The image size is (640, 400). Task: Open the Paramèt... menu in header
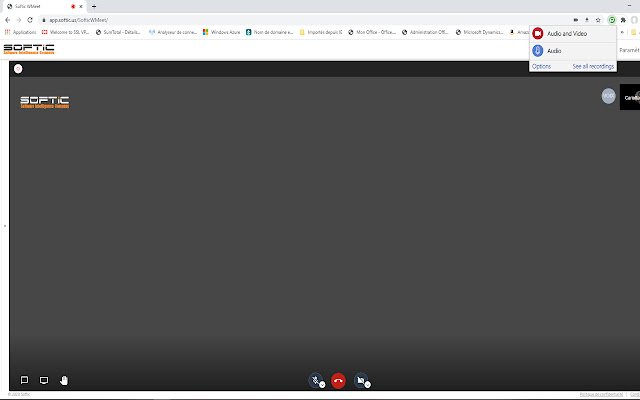click(629, 50)
